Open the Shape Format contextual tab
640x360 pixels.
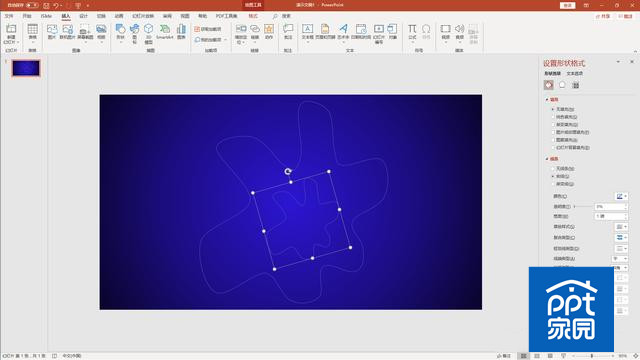253,16
